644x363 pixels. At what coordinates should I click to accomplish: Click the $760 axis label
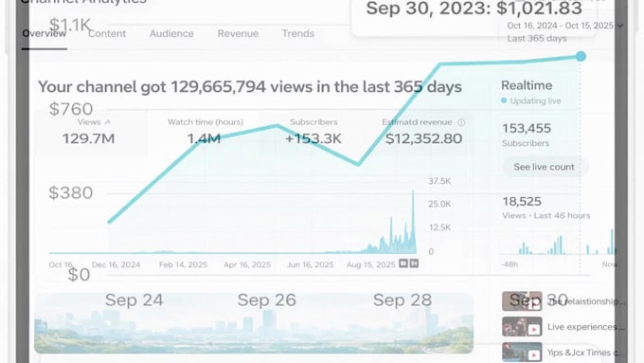click(x=71, y=109)
